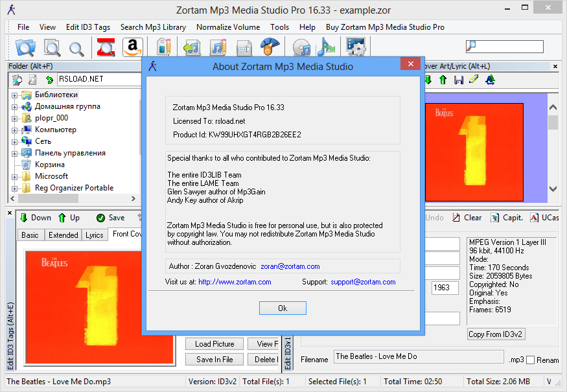Expand the Reg Organizer Portable node
567x392 pixels.
pyautogui.click(x=14, y=189)
